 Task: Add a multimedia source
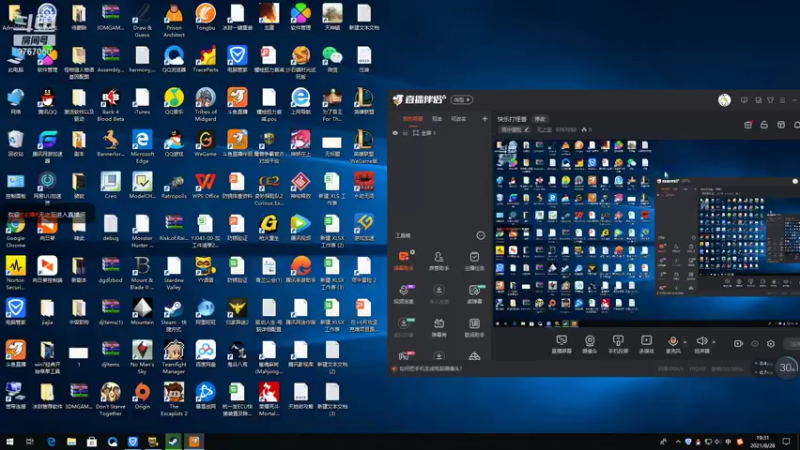[x=646, y=344]
